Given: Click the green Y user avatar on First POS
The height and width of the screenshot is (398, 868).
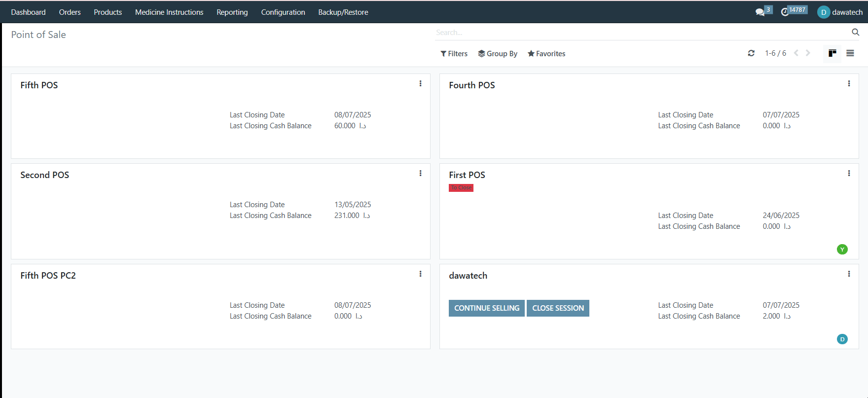Looking at the screenshot, I should [842, 250].
